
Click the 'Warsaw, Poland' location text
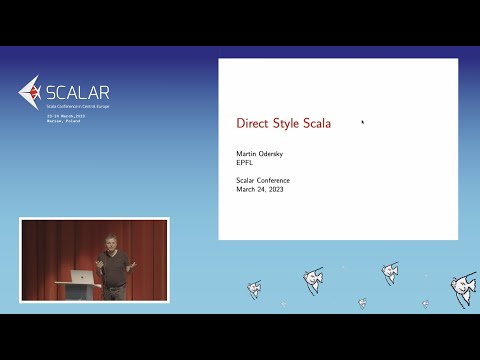[63, 121]
